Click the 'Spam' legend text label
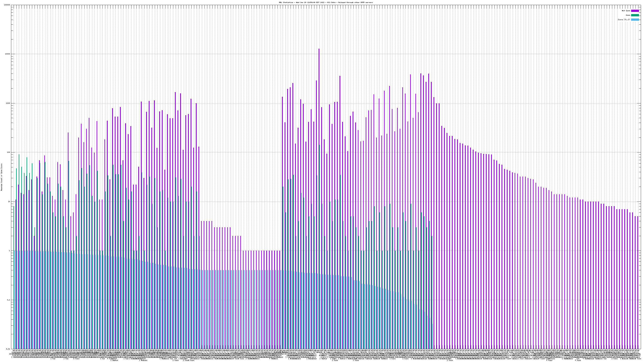The image size is (644, 362). 628,15
